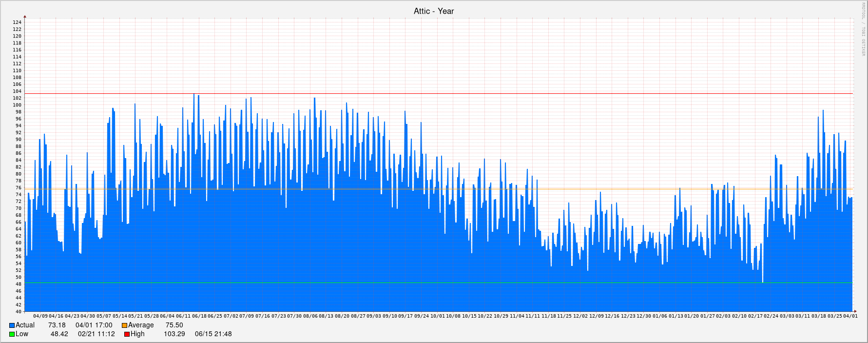Click the blue Actual legend swatch

tap(12, 325)
